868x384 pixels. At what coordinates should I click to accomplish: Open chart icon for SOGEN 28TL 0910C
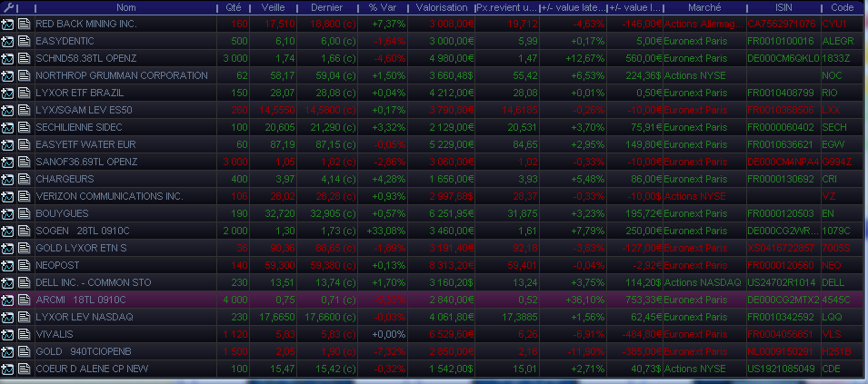[8, 231]
